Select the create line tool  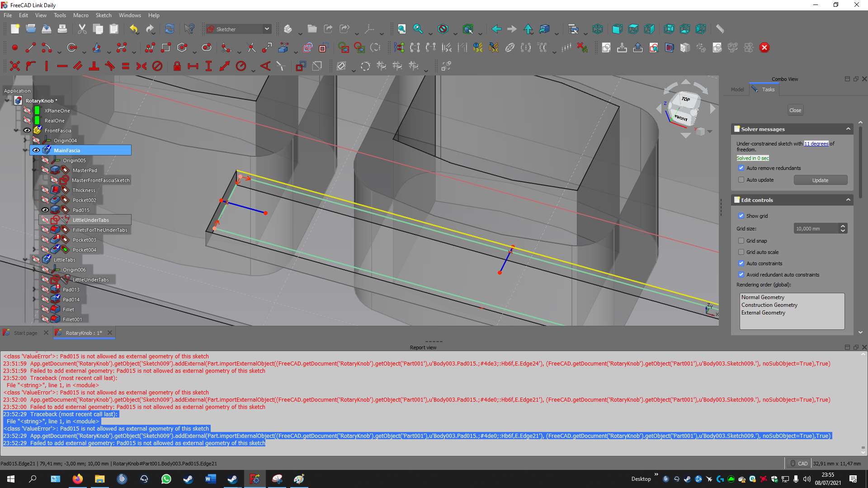31,47
